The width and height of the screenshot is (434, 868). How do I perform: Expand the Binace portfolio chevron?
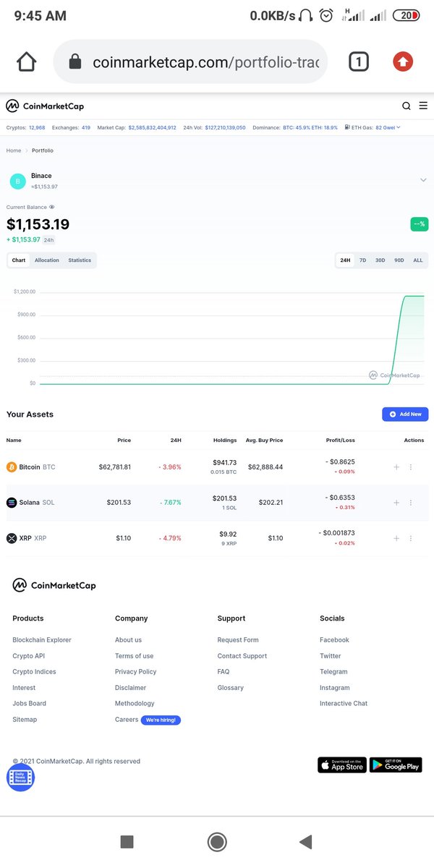(423, 180)
